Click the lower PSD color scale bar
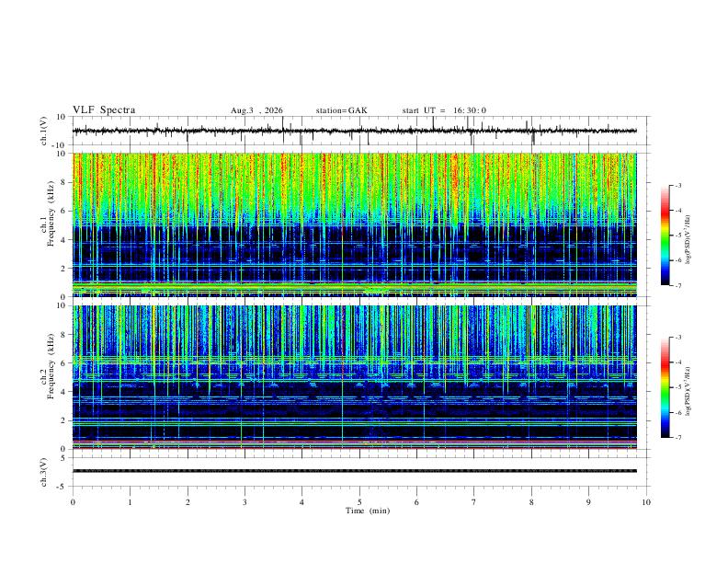The image size is (728, 563). point(665,387)
